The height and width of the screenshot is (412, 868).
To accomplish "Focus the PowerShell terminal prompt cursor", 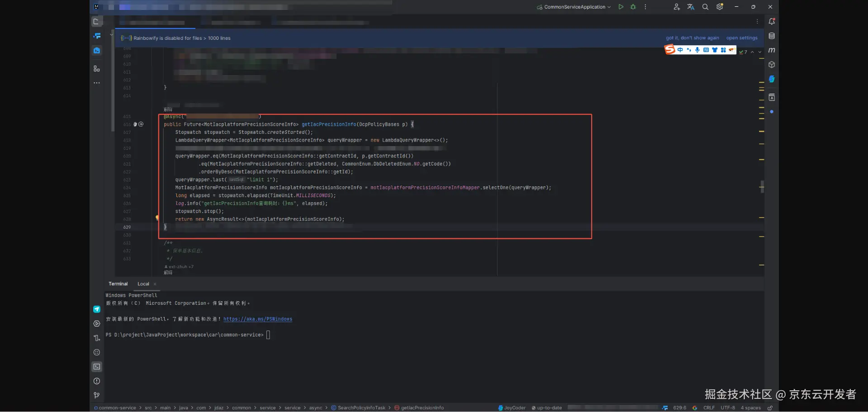I will (268, 335).
